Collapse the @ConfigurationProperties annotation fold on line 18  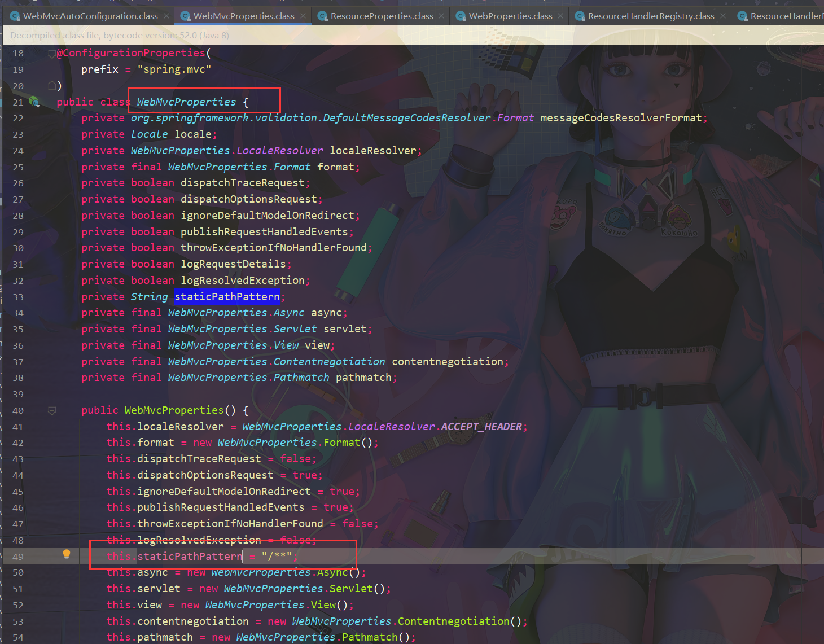(x=52, y=54)
